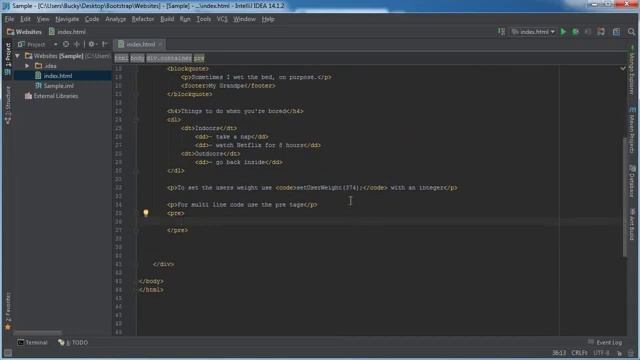Image resolution: width=640 pixels, height=360 pixels.
Task: Click the yellow lightbulb intention icon
Action: coord(146,213)
